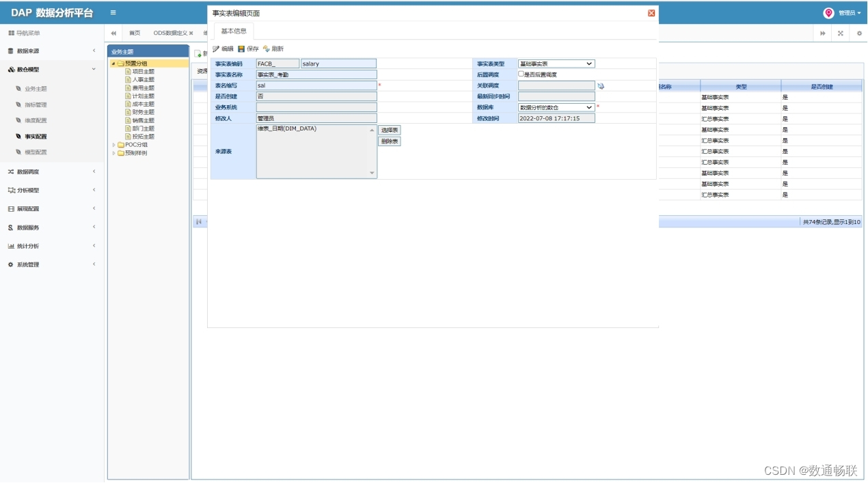This screenshot has height=483, width=868.
Task: Click the 保存 floppy disk icon
Action: click(x=241, y=49)
